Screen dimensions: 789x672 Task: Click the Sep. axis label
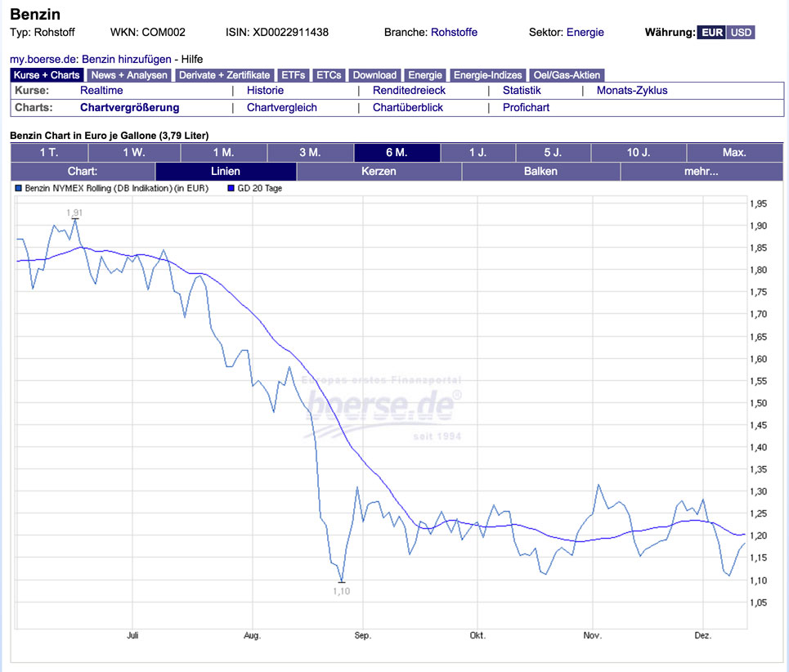[x=363, y=635]
